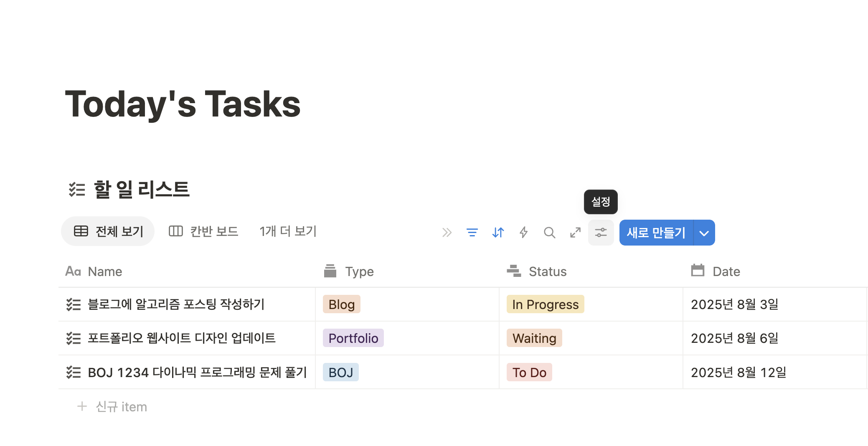Screen dimensions: 868x446
Task: Open the sort options icon
Action: (x=497, y=233)
